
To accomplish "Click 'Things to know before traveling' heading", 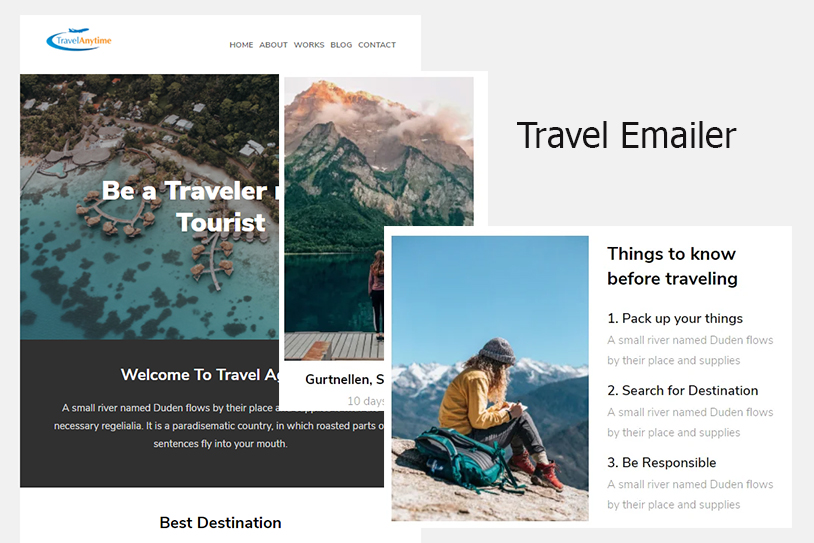I will tap(672, 266).
